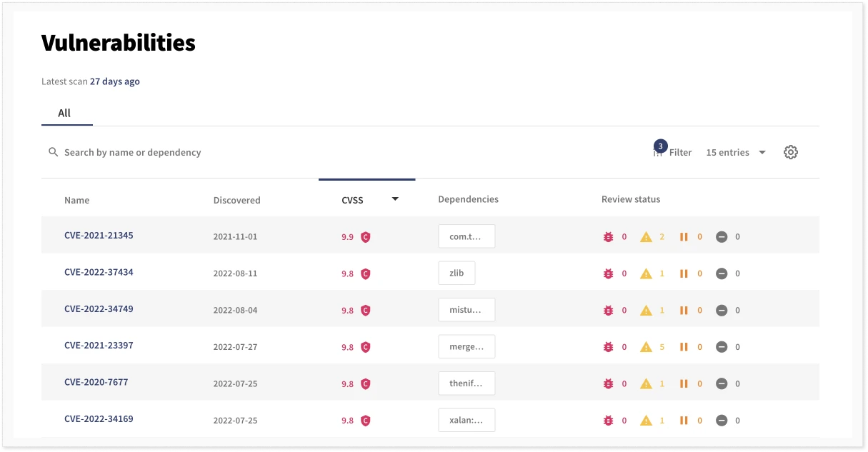Viewport: 868px width, 452px height.
Task: Open the 15 entries dropdown
Action: pos(736,152)
